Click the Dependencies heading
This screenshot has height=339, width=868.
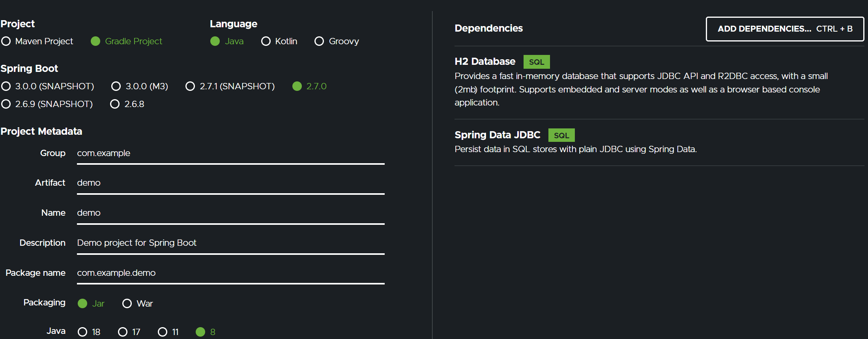(488, 28)
